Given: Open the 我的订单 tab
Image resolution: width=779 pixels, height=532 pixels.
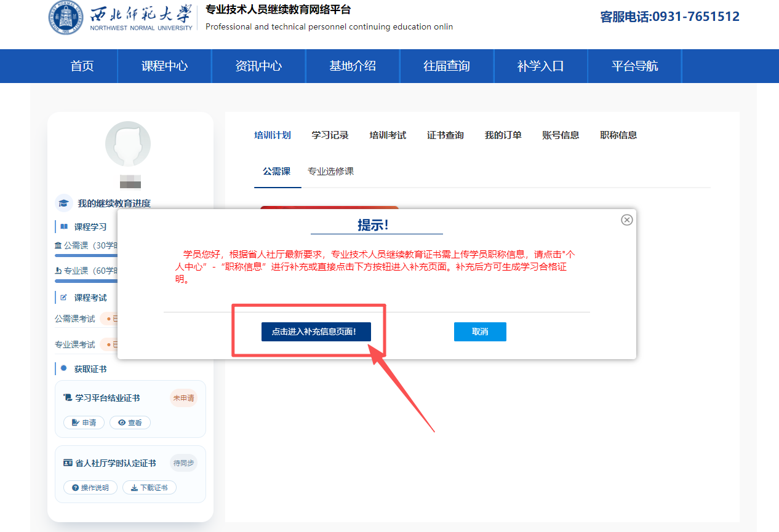Looking at the screenshot, I should [503, 135].
